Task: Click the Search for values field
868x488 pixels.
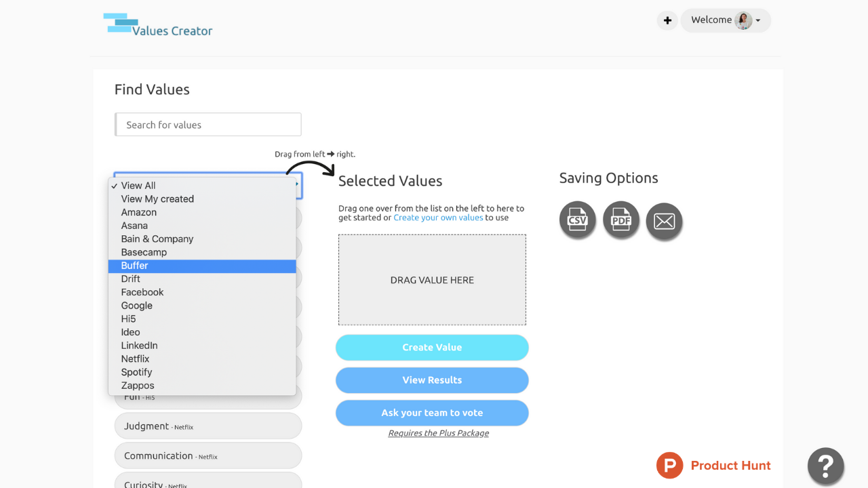Action: tap(208, 124)
